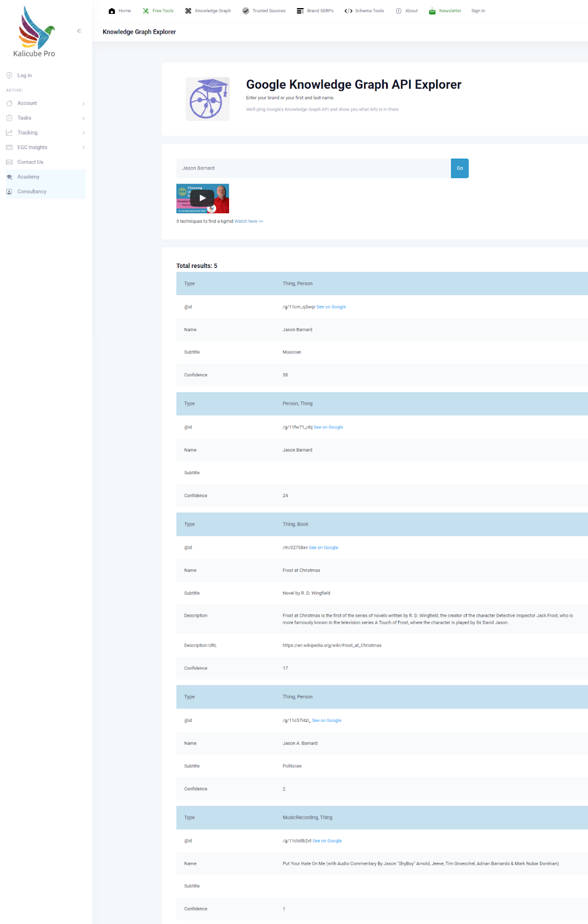
Task: Click the EGC Insights icon
Action: click(x=9, y=147)
